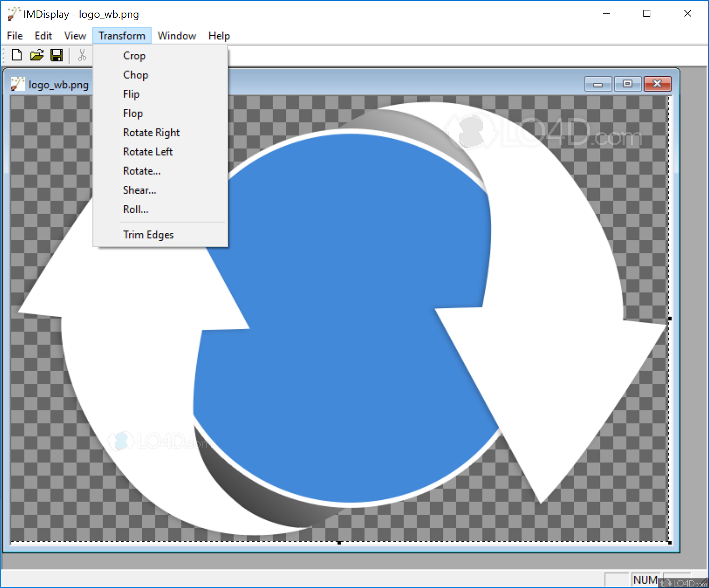Open the File menu
709x588 pixels.
(15, 36)
